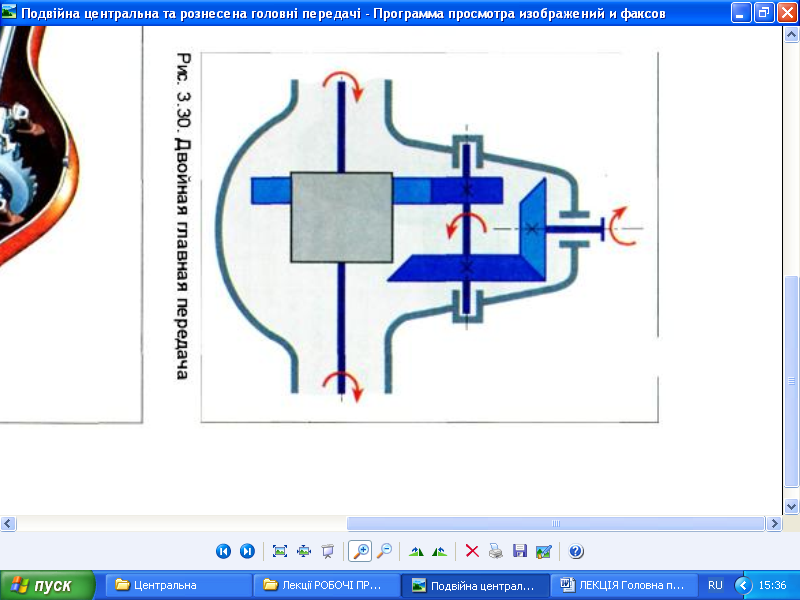The height and width of the screenshot is (600, 800).
Task: Minimize the image viewer window
Action: pos(740,12)
